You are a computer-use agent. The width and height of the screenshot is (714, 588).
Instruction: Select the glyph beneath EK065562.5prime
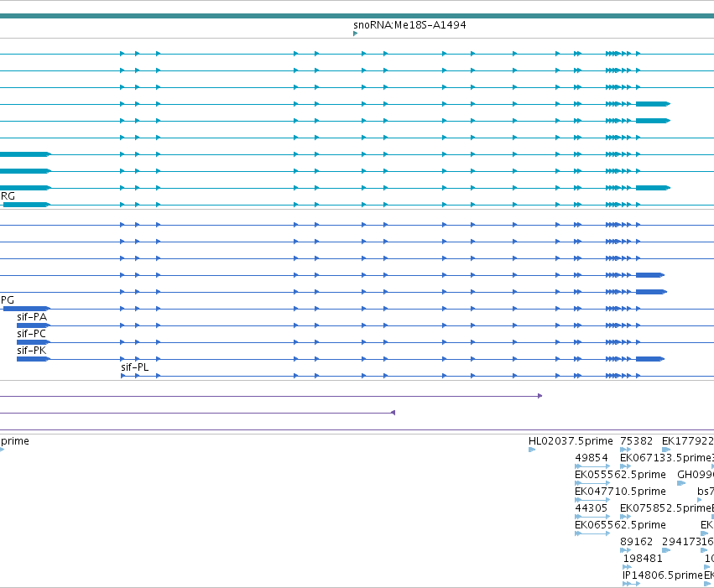point(592,533)
